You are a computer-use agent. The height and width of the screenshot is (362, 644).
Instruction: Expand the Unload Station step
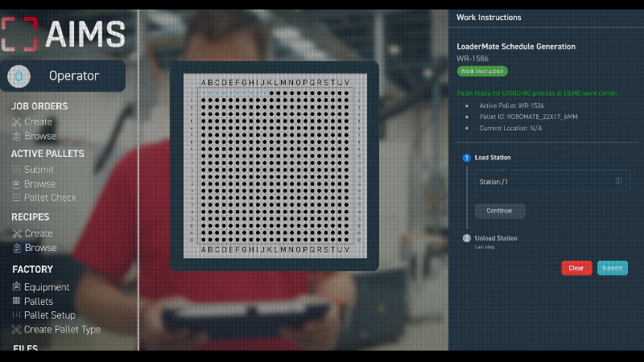point(496,238)
